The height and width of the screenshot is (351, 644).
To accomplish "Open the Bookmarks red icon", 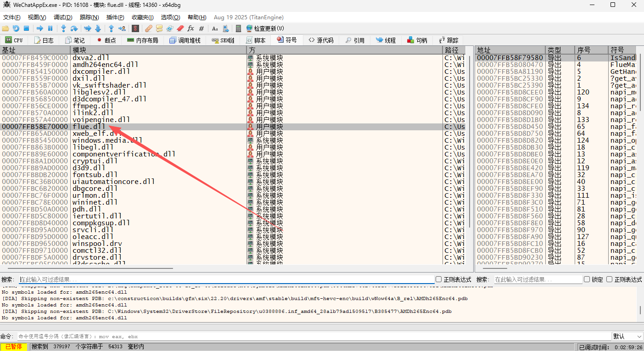I will tap(180, 28).
